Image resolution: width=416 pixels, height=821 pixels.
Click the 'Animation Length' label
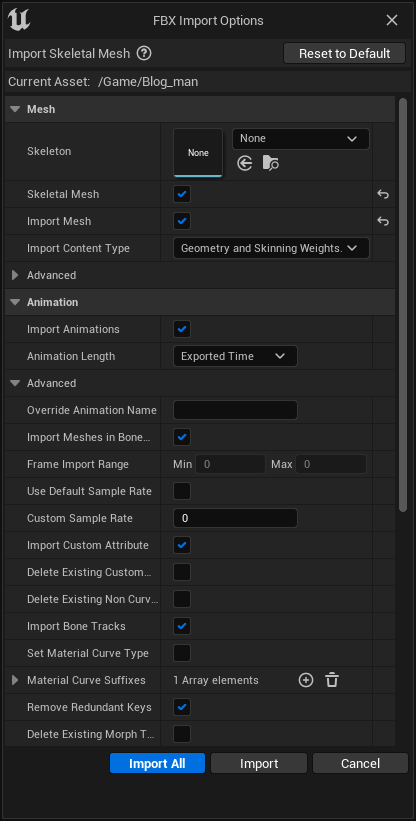click(x=71, y=356)
